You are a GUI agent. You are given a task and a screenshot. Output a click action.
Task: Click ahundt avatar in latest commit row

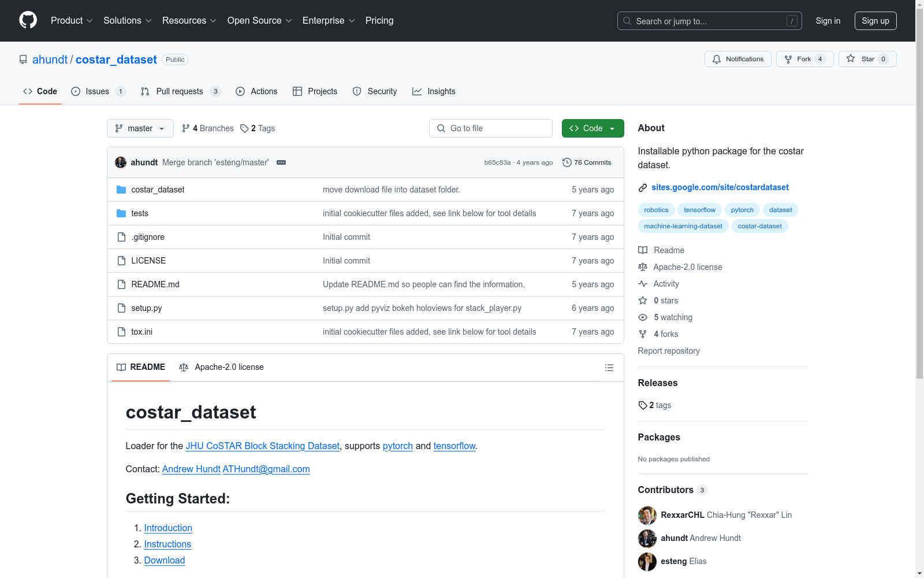[x=121, y=162]
